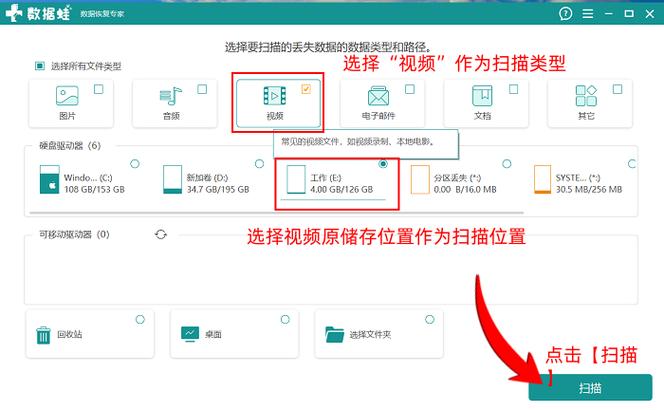Click the 回收站 label text
The width and height of the screenshot is (664, 410).
point(70,335)
